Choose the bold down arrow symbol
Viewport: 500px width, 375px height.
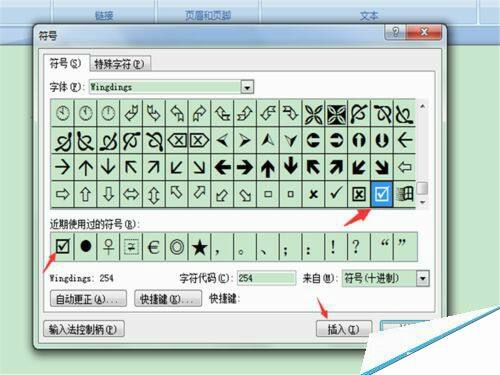291,167
